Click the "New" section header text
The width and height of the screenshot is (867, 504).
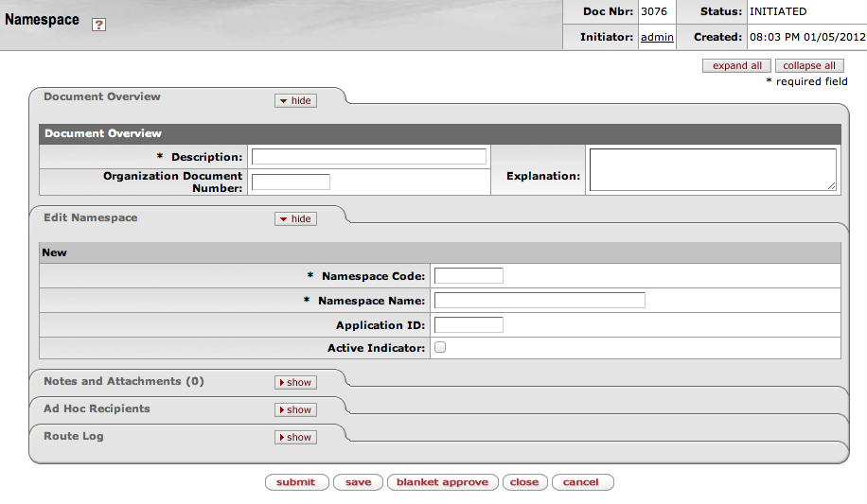click(x=54, y=252)
